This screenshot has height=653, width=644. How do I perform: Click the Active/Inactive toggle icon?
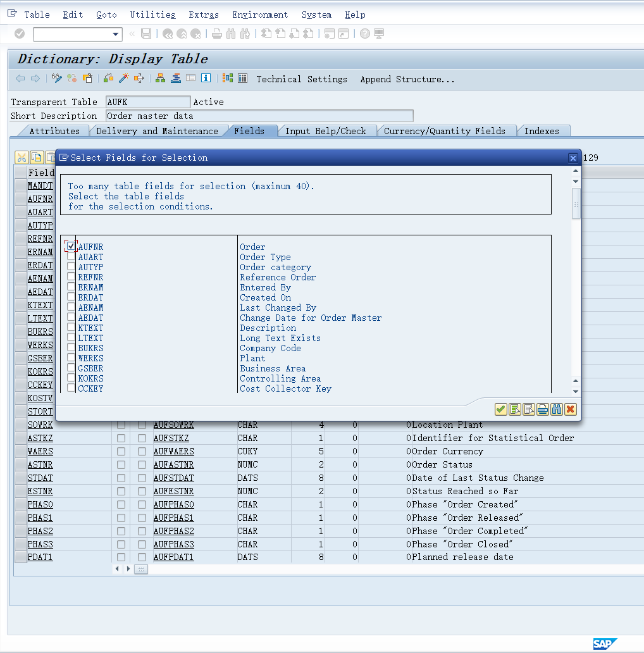point(71,78)
